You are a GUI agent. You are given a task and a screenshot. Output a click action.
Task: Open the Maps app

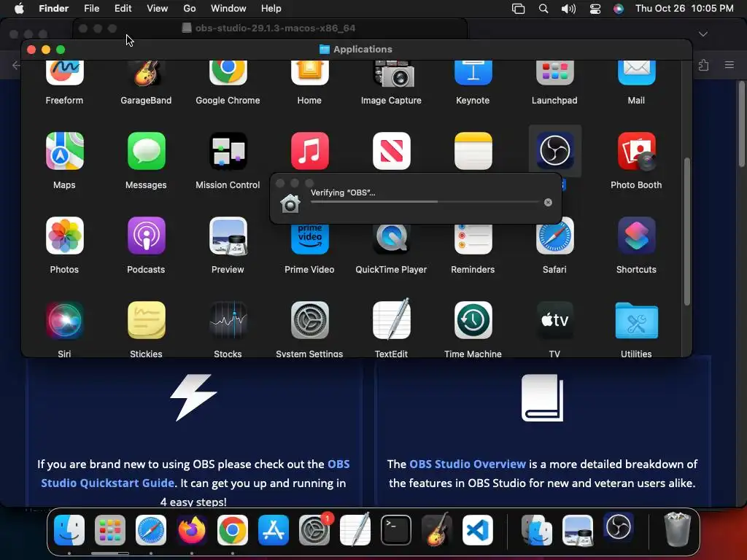pyautogui.click(x=64, y=151)
